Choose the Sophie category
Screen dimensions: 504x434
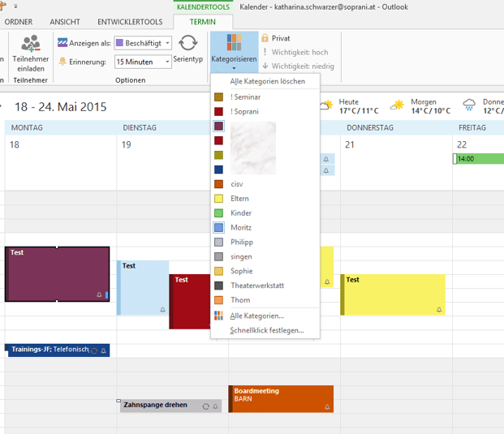point(265,271)
